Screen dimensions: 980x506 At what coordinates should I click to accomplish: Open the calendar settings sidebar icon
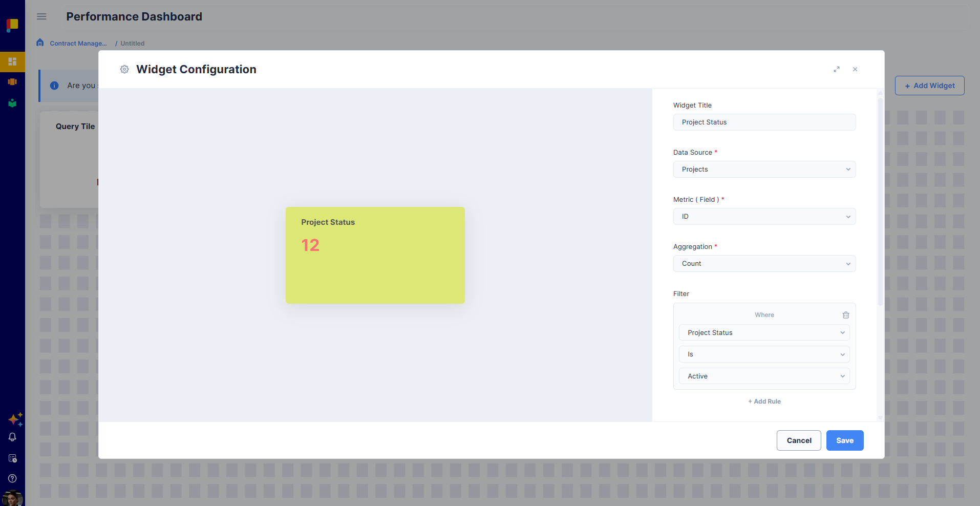(x=12, y=458)
